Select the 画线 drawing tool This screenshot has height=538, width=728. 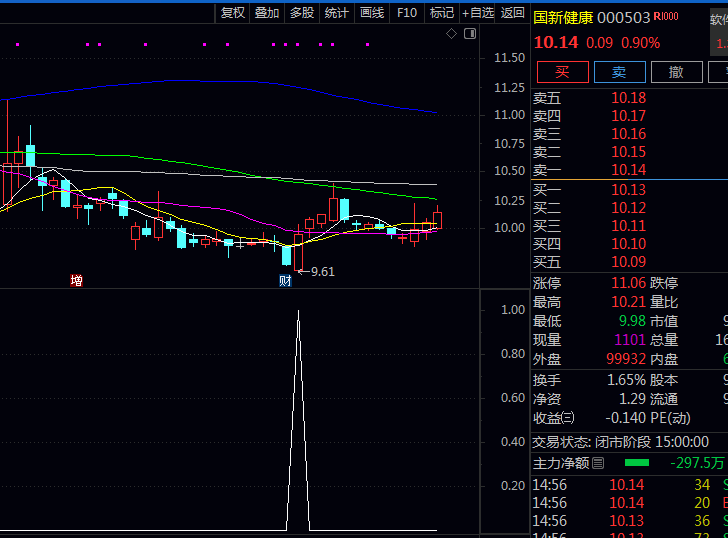[372, 13]
